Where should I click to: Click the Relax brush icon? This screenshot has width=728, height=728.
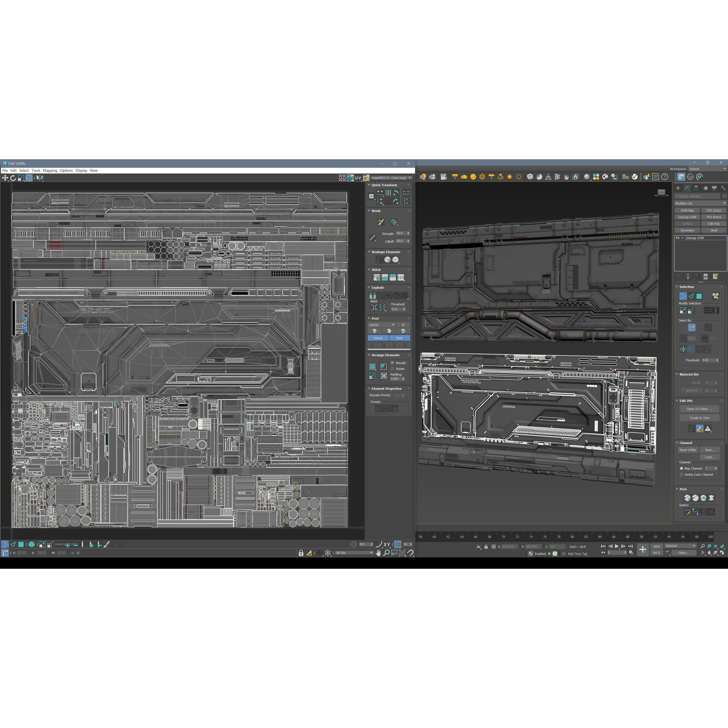[394, 222]
